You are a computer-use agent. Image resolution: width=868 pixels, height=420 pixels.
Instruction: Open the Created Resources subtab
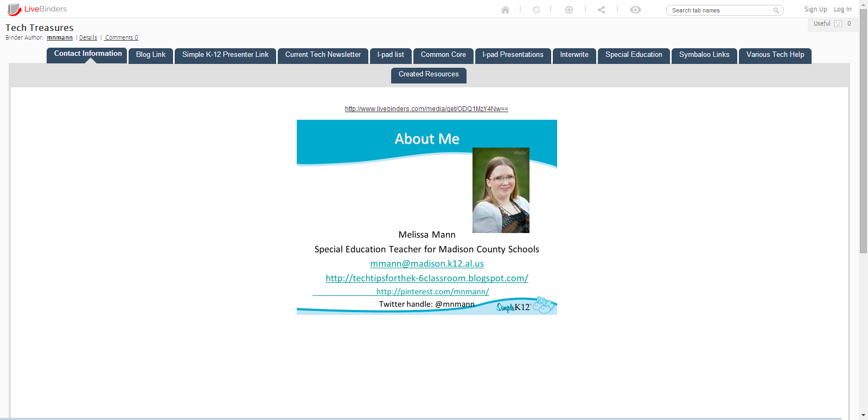(x=429, y=75)
